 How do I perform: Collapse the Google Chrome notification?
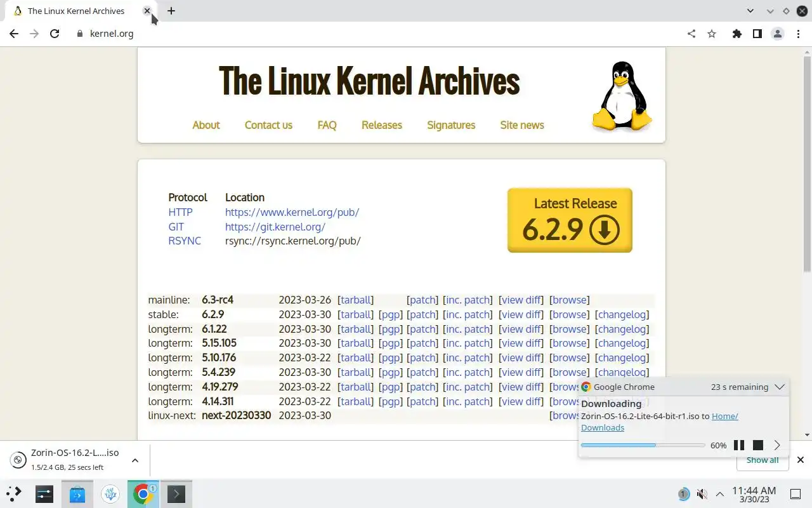(780, 387)
